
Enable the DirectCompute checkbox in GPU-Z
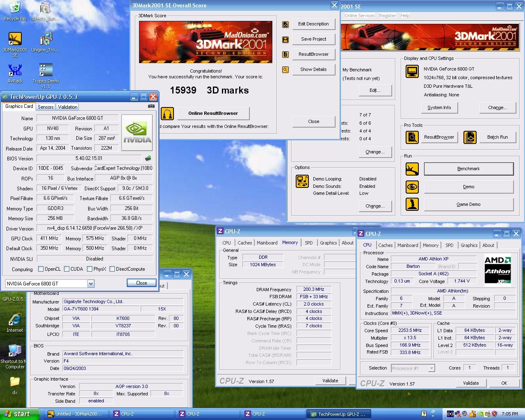pos(112,269)
